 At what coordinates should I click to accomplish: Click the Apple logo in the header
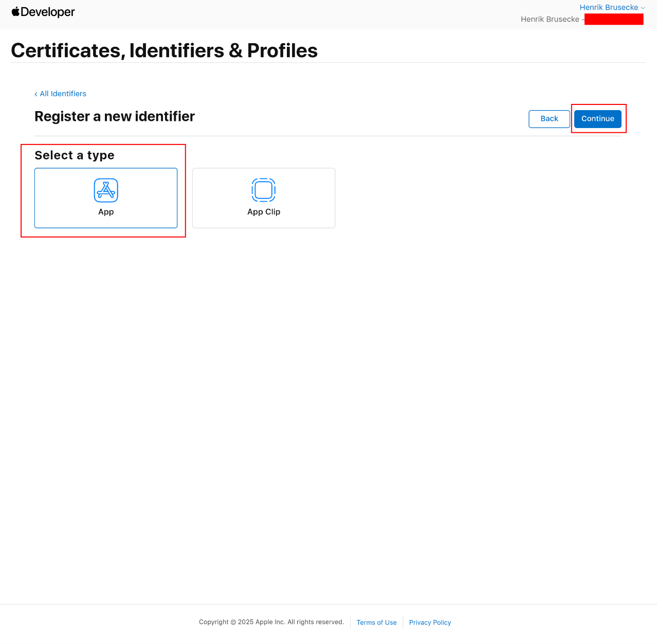tap(15, 11)
